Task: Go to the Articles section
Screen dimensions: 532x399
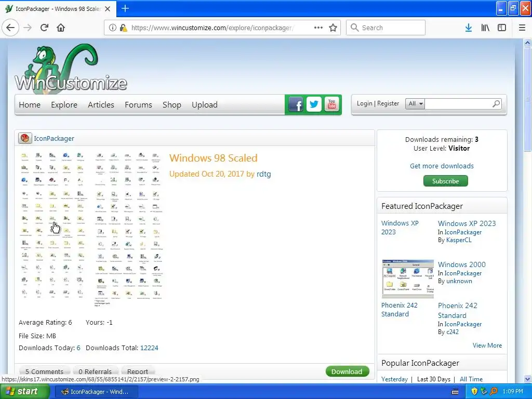Action: [x=101, y=105]
